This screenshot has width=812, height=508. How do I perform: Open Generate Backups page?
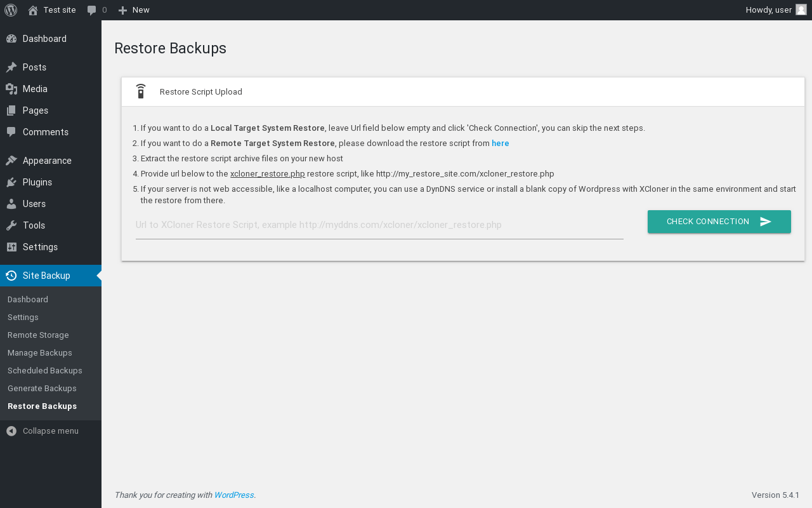tap(42, 389)
